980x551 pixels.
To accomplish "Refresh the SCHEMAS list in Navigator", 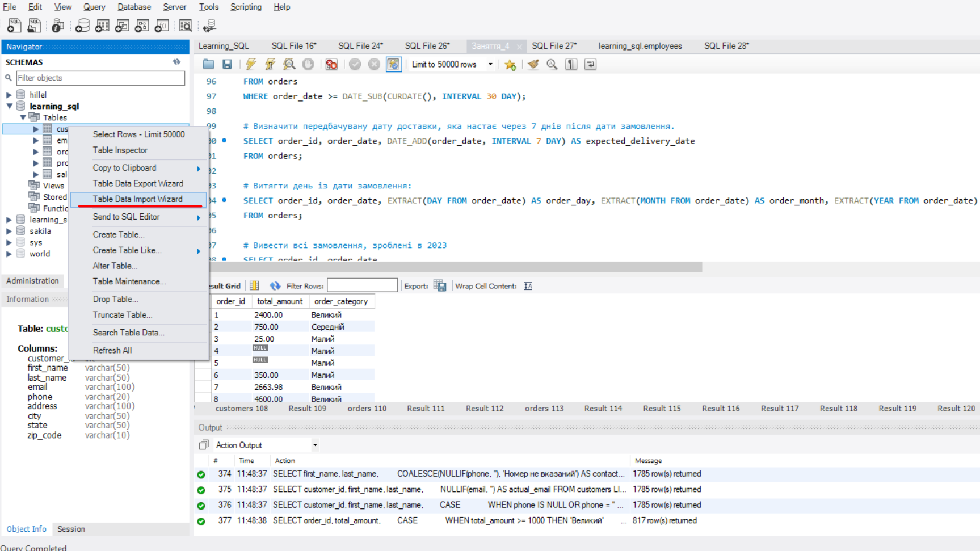I will (176, 62).
